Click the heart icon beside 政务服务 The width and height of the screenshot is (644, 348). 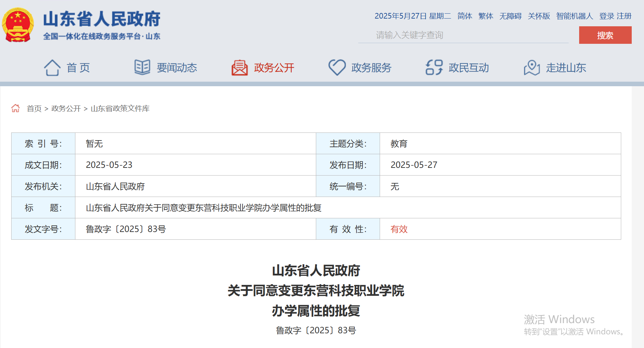337,68
